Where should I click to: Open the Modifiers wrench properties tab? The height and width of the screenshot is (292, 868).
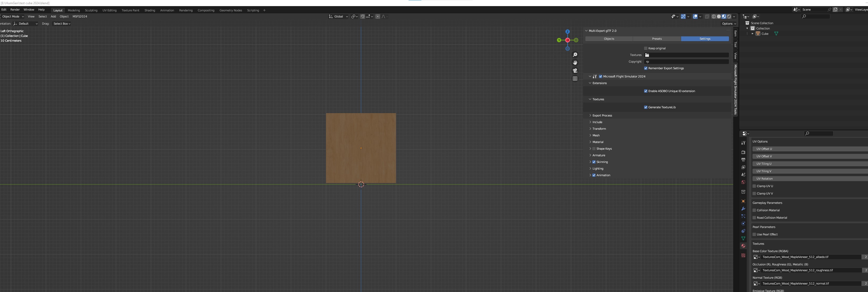(743, 209)
